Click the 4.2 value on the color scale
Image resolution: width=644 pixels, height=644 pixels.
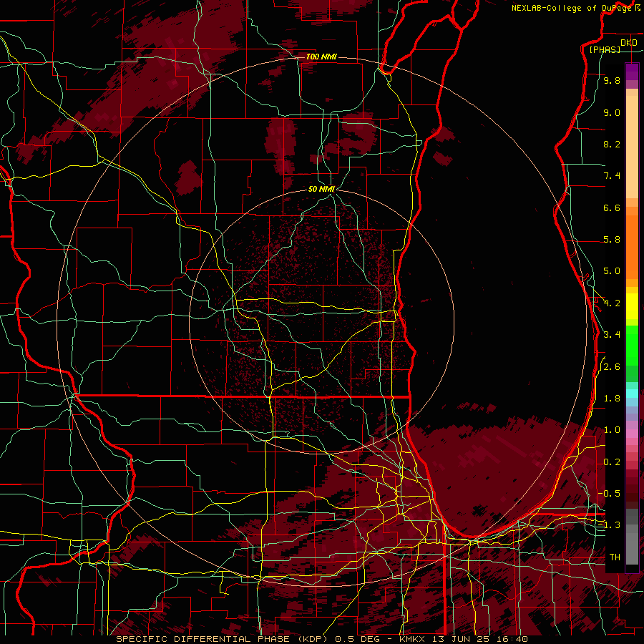tap(612, 303)
